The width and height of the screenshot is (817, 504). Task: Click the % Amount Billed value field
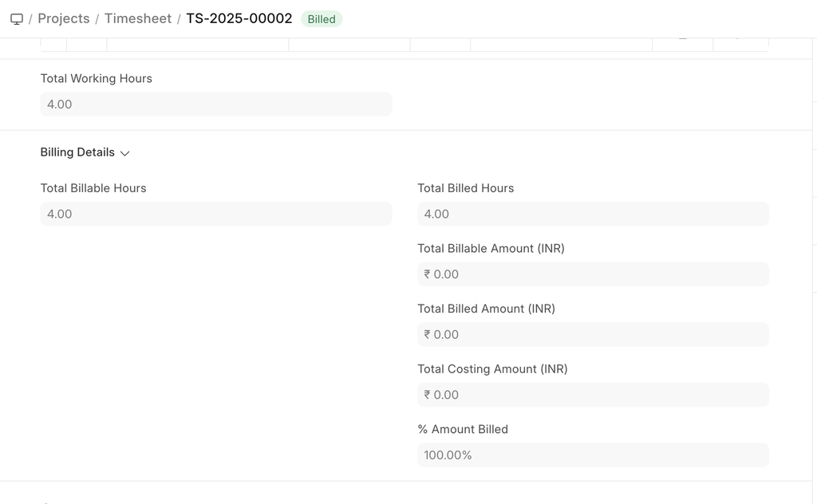[593, 455]
